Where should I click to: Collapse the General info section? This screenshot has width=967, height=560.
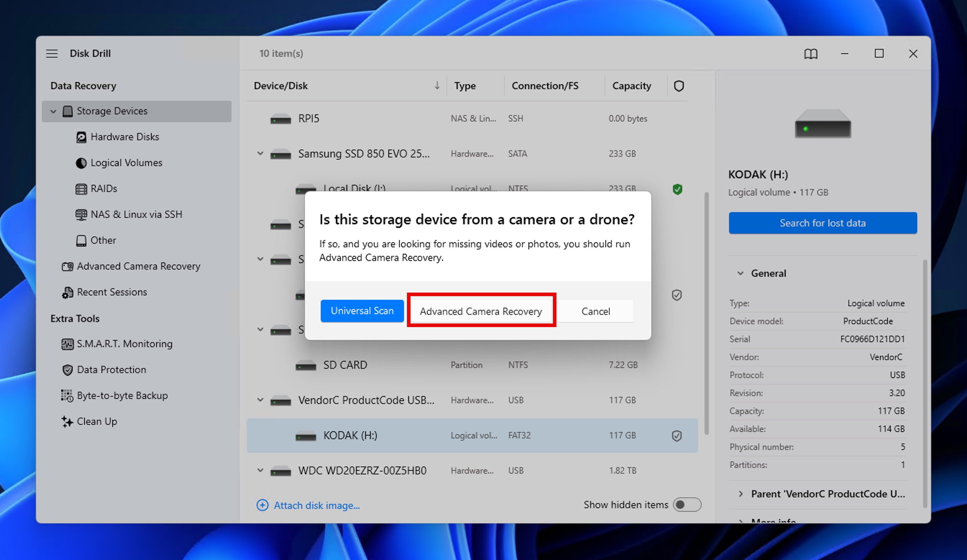tap(740, 273)
